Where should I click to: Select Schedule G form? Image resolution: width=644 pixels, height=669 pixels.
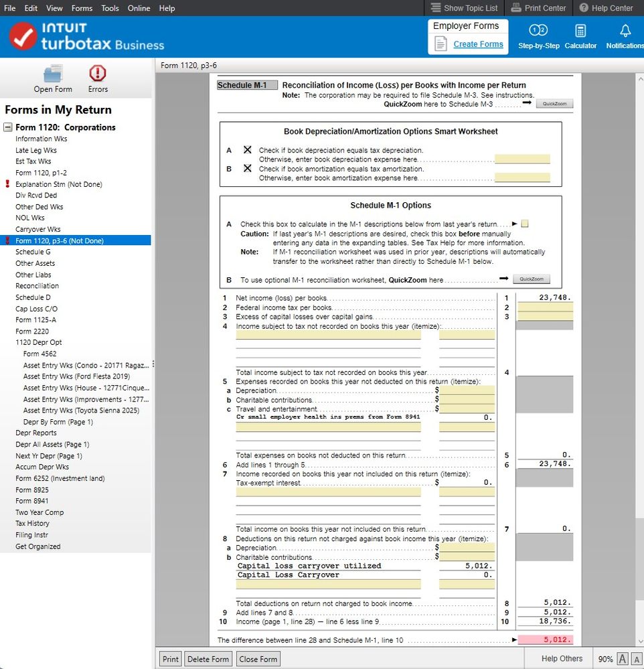click(33, 252)
